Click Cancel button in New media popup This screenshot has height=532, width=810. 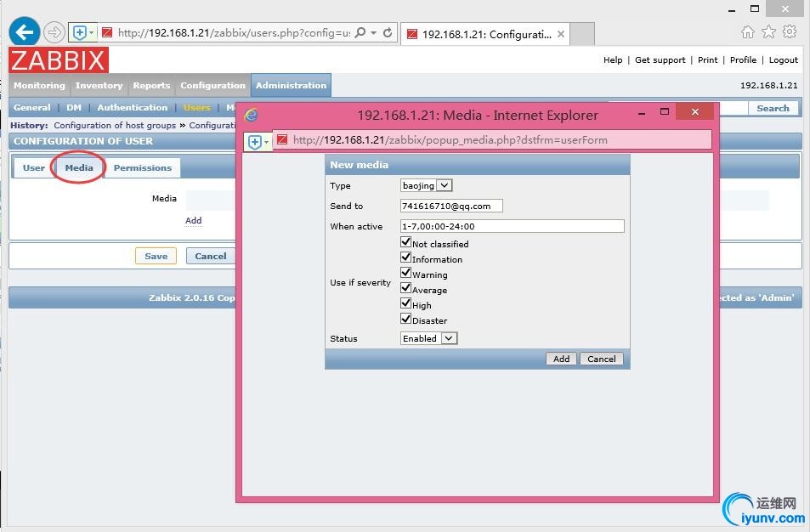[602, 359]
